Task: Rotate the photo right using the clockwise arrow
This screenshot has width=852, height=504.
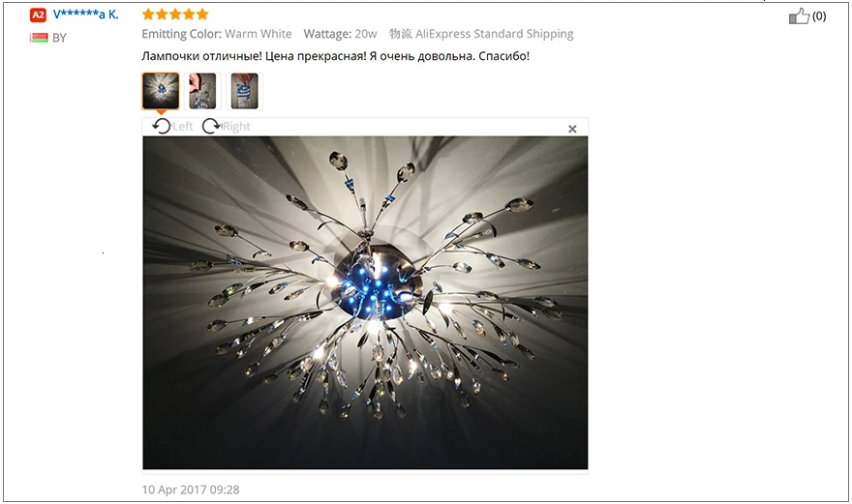Action: click(x=211, y=126)
